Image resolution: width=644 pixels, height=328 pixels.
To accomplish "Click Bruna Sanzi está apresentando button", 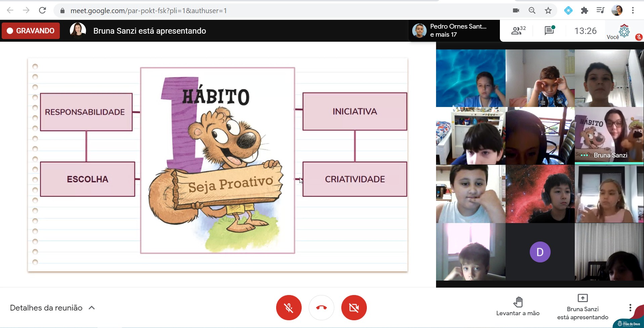I will 583,307.
